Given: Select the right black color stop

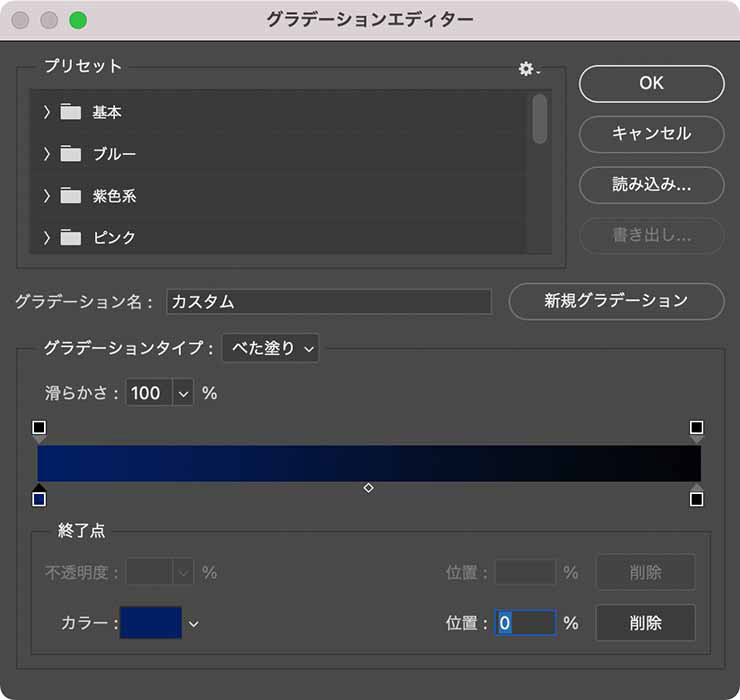Looking at the screenshot, I should point(696,498).
